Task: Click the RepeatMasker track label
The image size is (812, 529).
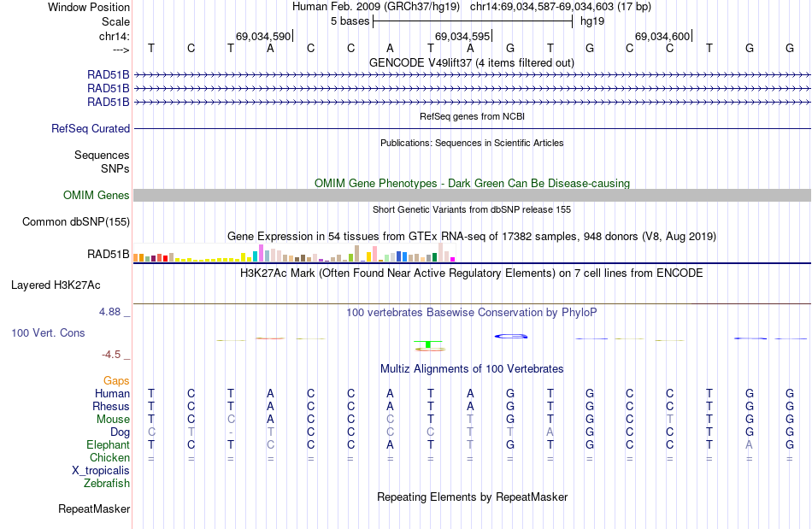Action: [94, 509]
